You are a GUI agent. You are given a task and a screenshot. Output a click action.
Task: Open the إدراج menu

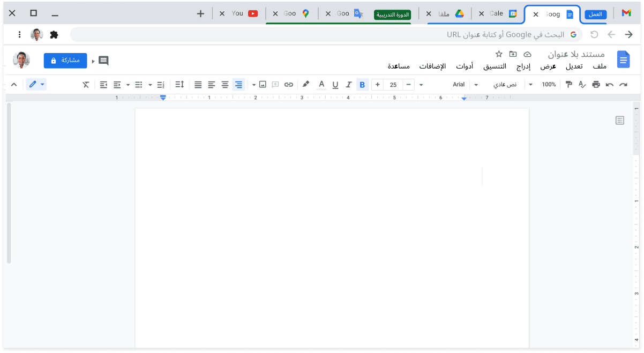[523, 66]
